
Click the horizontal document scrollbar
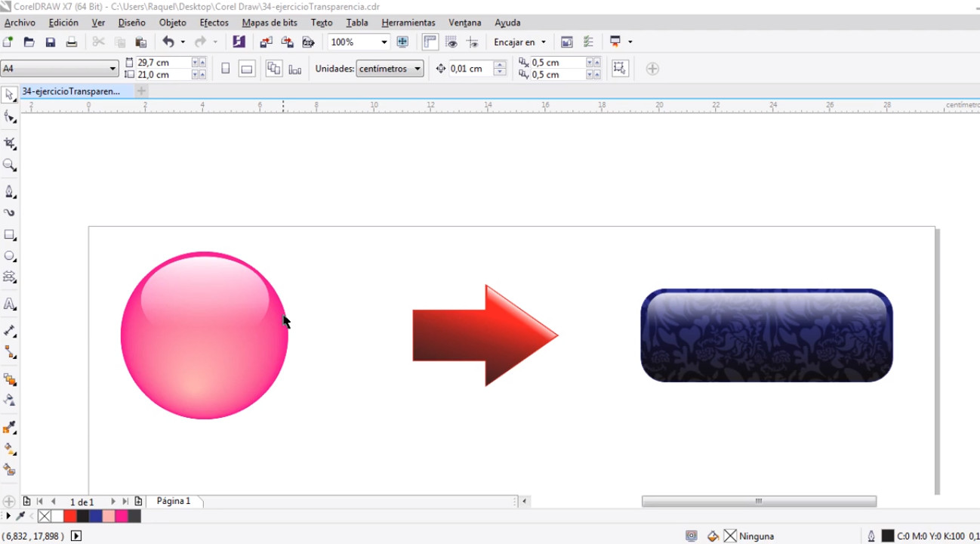click(759, 500)
